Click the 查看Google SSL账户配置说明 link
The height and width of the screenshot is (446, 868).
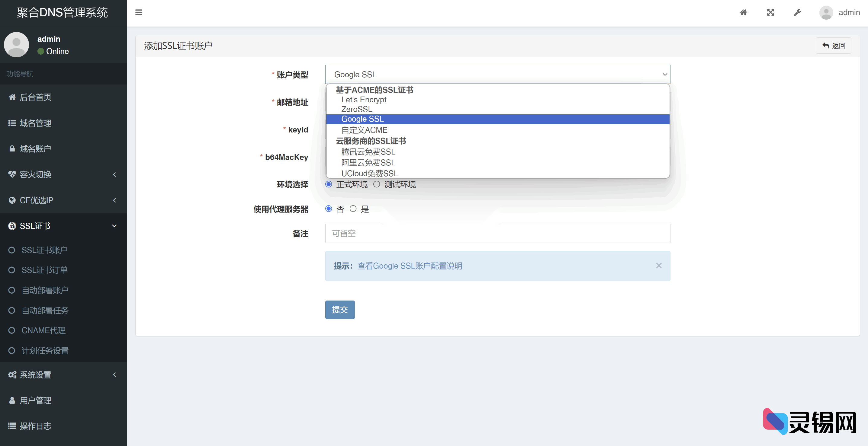pos(410,266)
